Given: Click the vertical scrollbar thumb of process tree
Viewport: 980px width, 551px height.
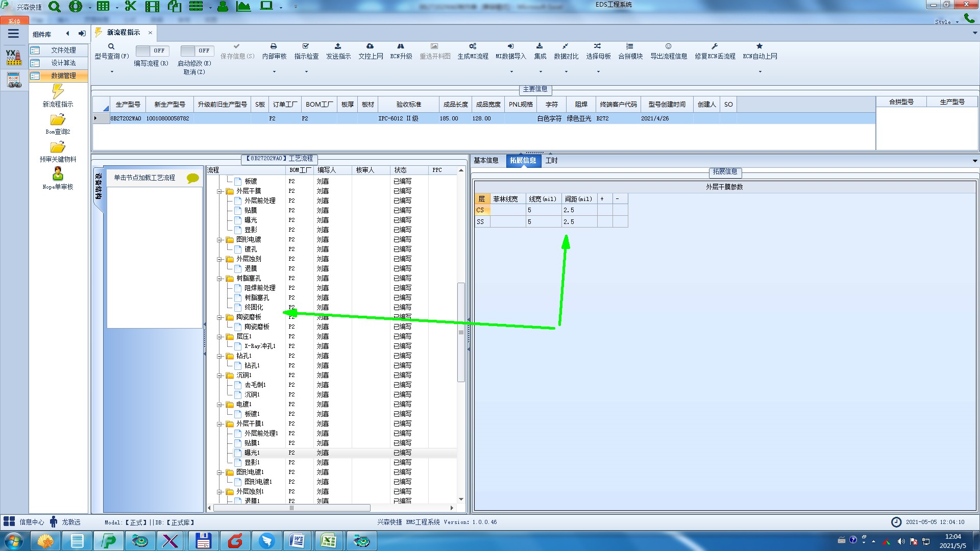Looking at the screenshot, I should [x=461, y=332].
